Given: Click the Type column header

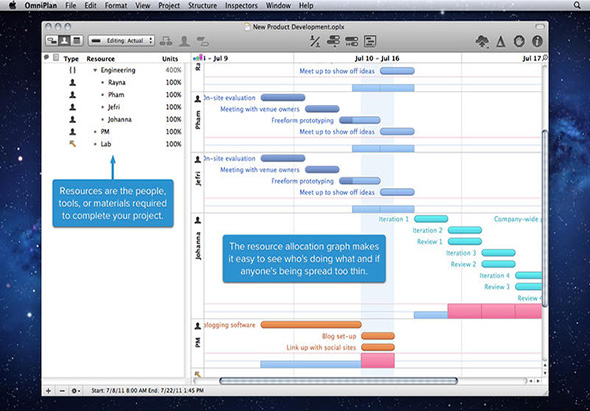Looking at the screenshot, I should click(71, 59).
